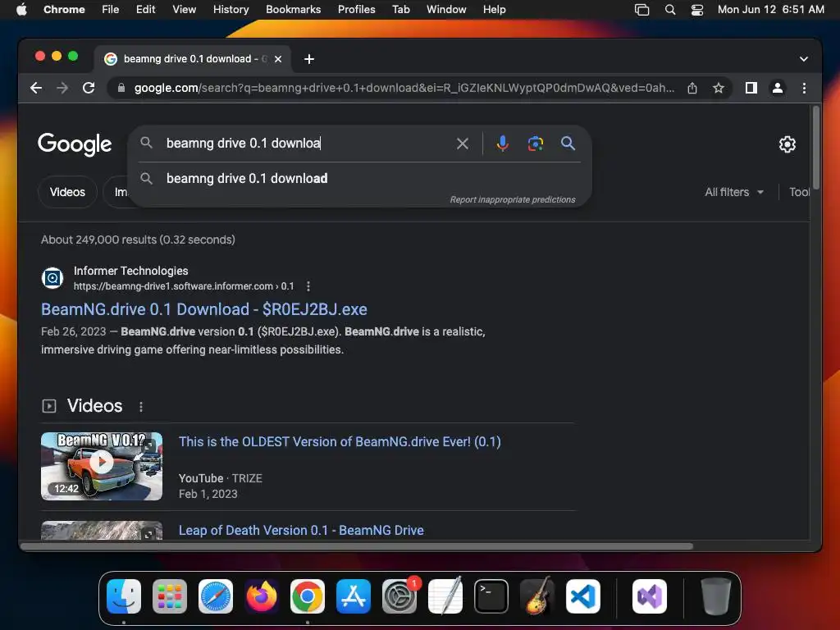Go back to the previous page
The width and height of the screenshot is (840, 630).
click(x=36, y=88)
